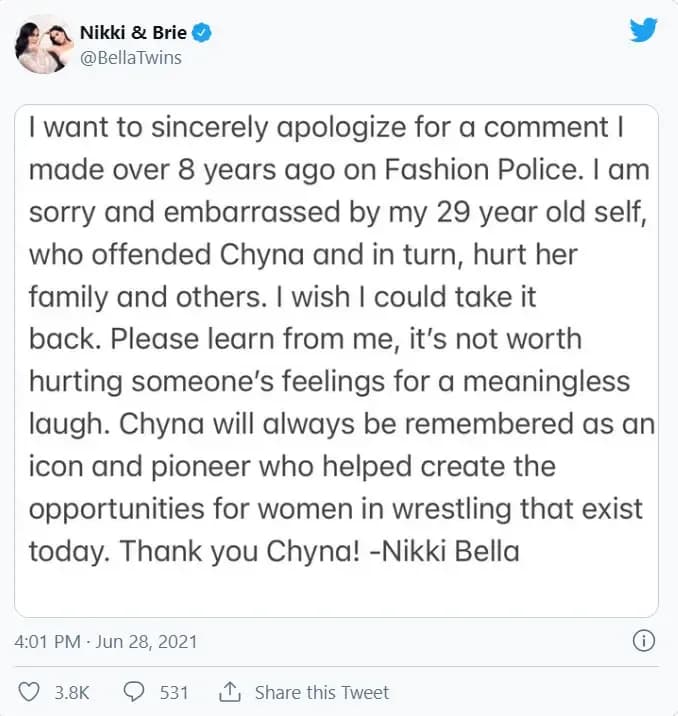Click Share this Tweet
Viewport: 678px width, 716px height.
coord(321,692)
